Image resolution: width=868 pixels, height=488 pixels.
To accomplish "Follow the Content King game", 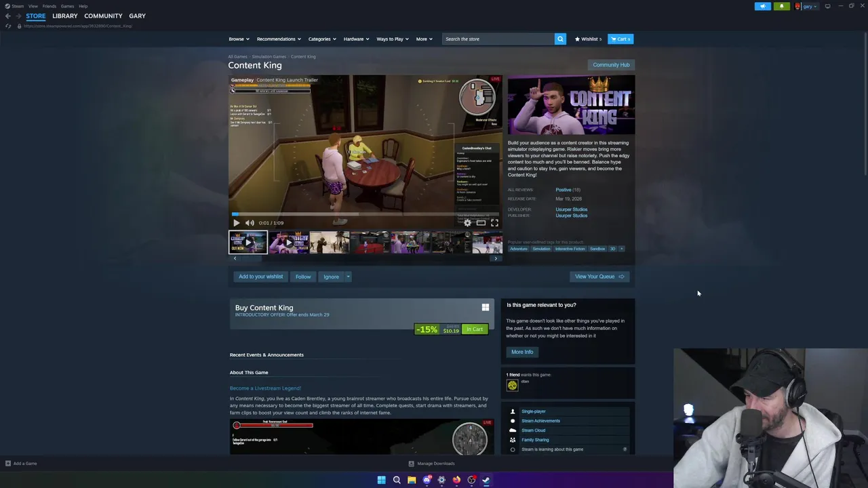I will tap(303, 277).
